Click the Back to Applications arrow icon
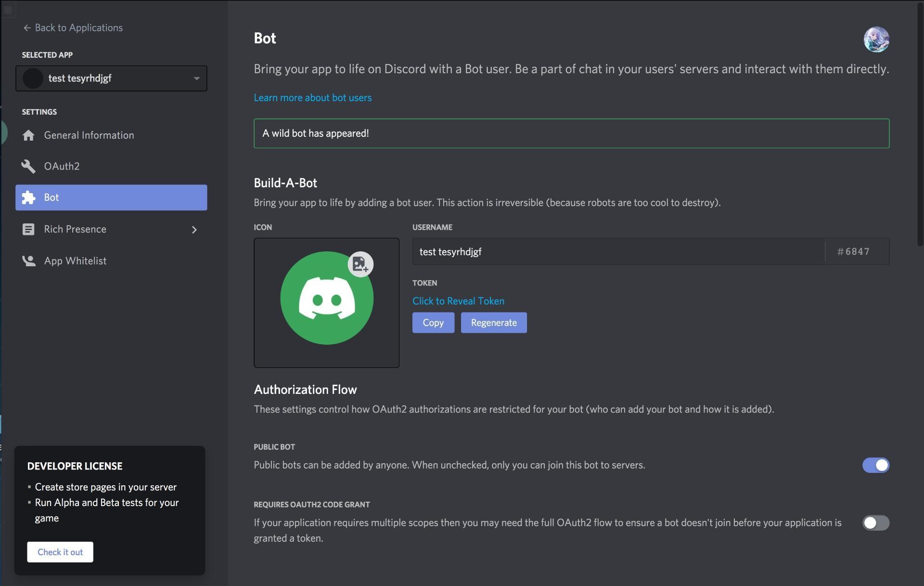Image resolution: width=924 pixels, height=586 pixels. pos(27,28)
